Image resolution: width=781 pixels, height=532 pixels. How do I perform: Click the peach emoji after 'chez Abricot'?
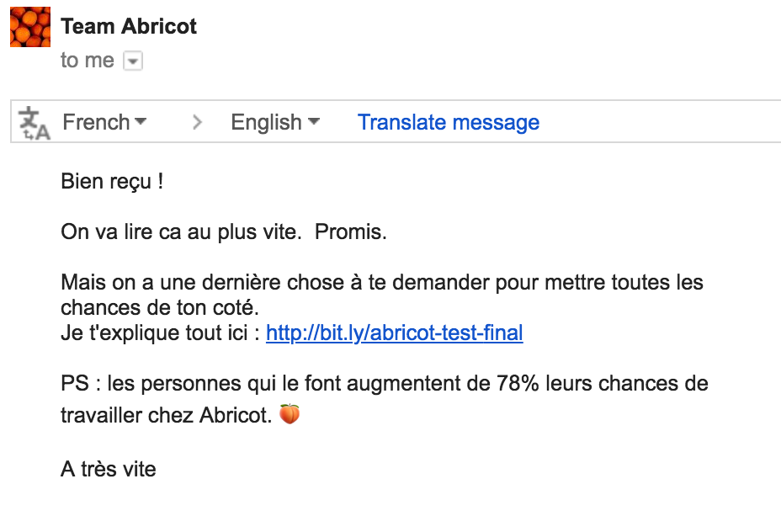tap(290, 414)
